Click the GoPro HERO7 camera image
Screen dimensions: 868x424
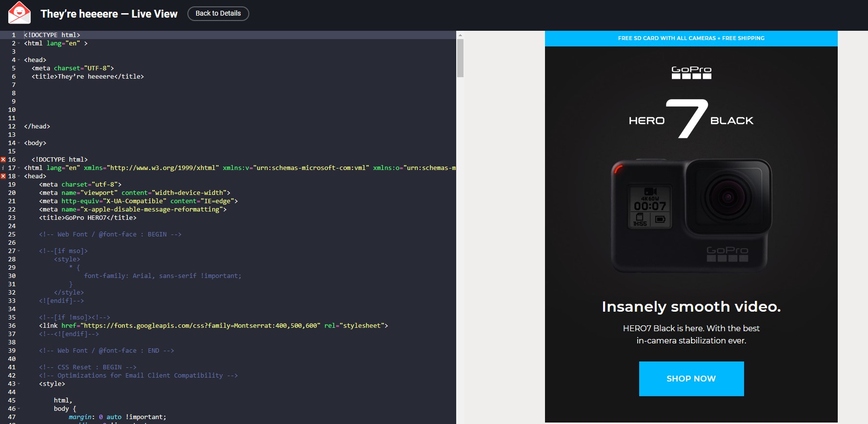click(x=691, y=215)
